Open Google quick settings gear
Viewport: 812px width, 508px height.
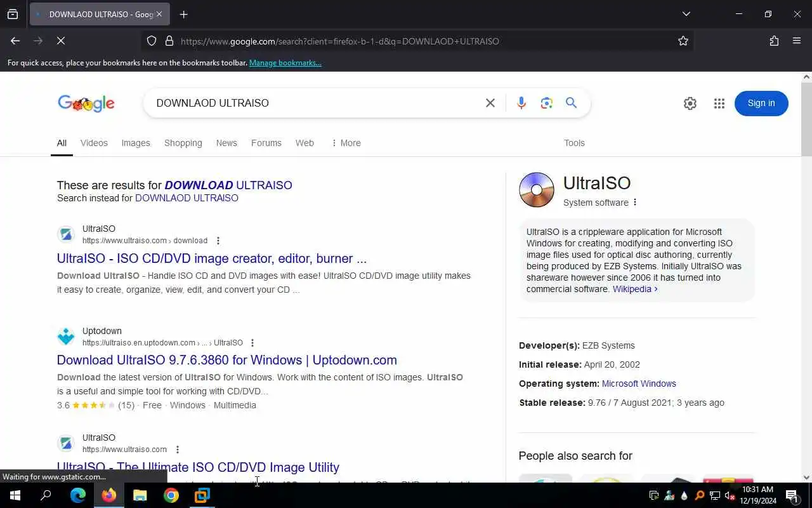pyautogui.click(x=690, y=104)
